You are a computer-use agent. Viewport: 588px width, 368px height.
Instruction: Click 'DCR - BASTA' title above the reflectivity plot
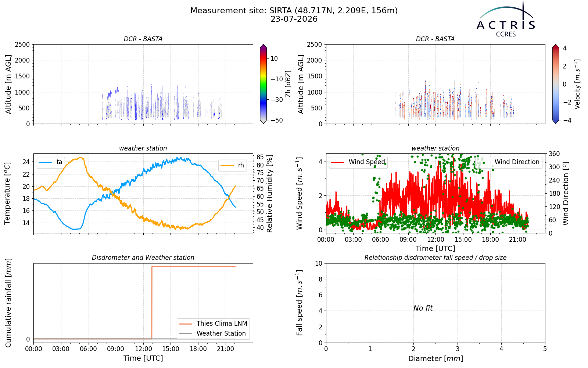tap(143, 39)
